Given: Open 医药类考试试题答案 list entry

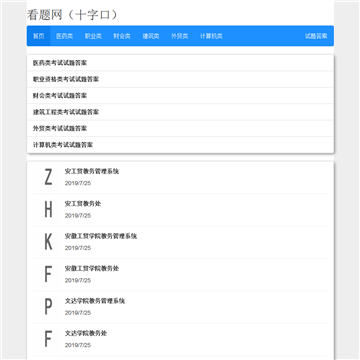Looking at the screenshot, I should pos(180,63).
